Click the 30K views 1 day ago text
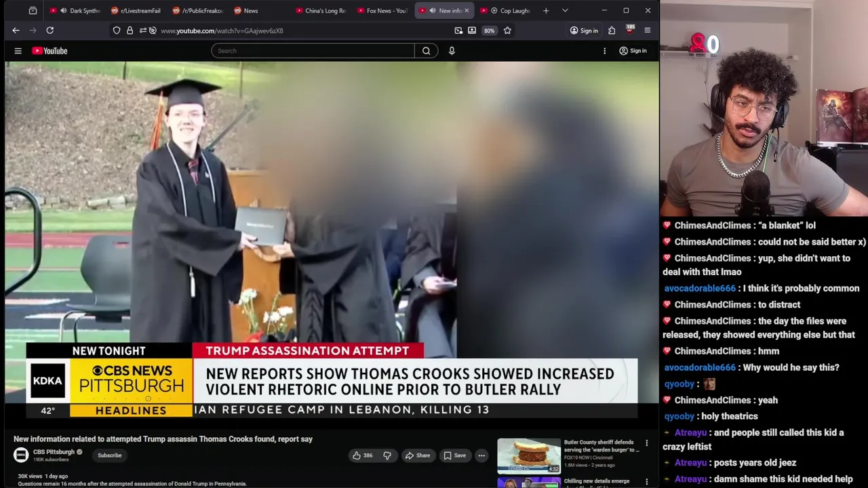The height and width of the screenshot is (488, 868). coord(43,476)
